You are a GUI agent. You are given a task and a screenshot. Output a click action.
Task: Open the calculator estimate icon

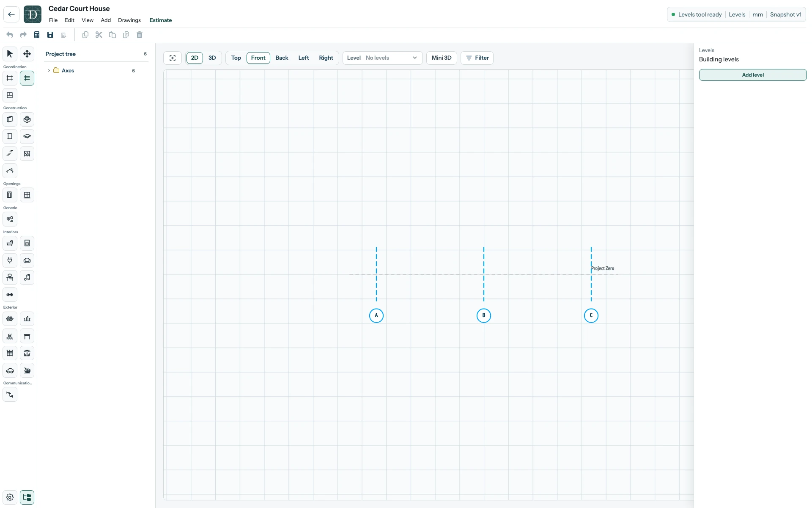click(37, 35)
